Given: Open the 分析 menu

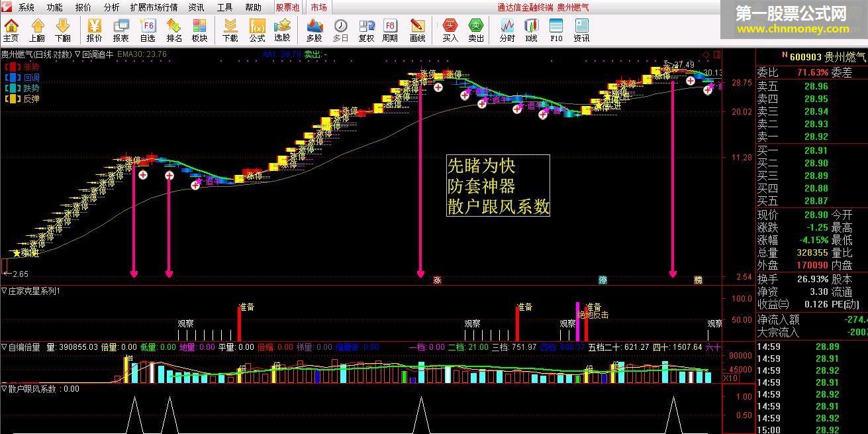Looking at the screenshot, I should [x=112, y=7].
